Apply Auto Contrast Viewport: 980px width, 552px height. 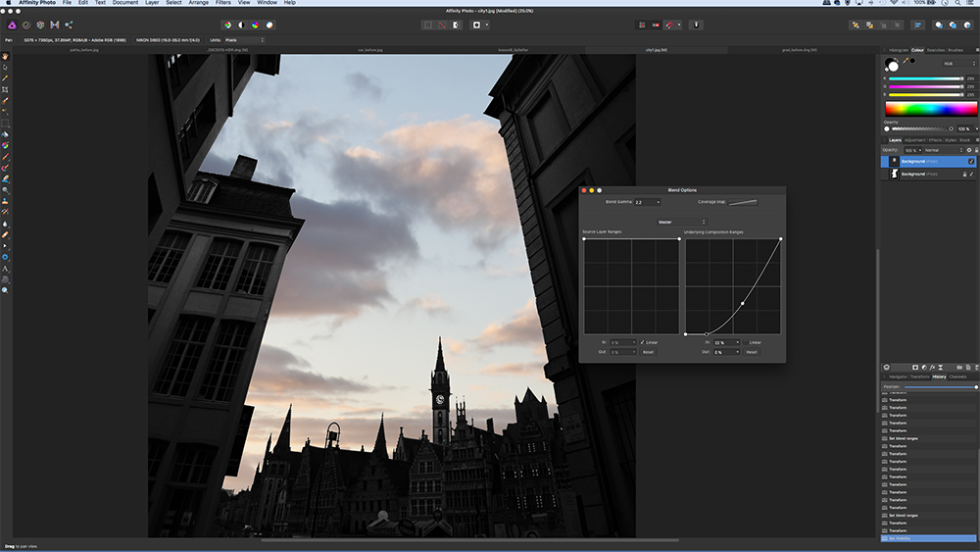click(241, 25)
